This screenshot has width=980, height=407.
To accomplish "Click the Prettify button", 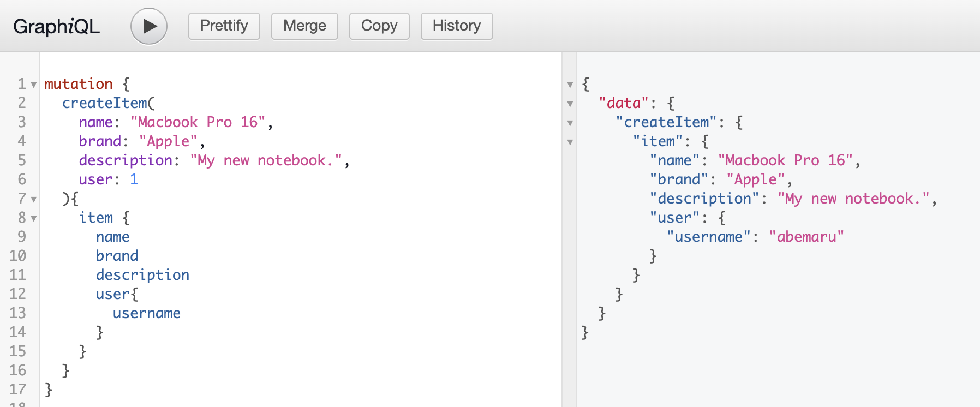I will click(x=224, y=26).
